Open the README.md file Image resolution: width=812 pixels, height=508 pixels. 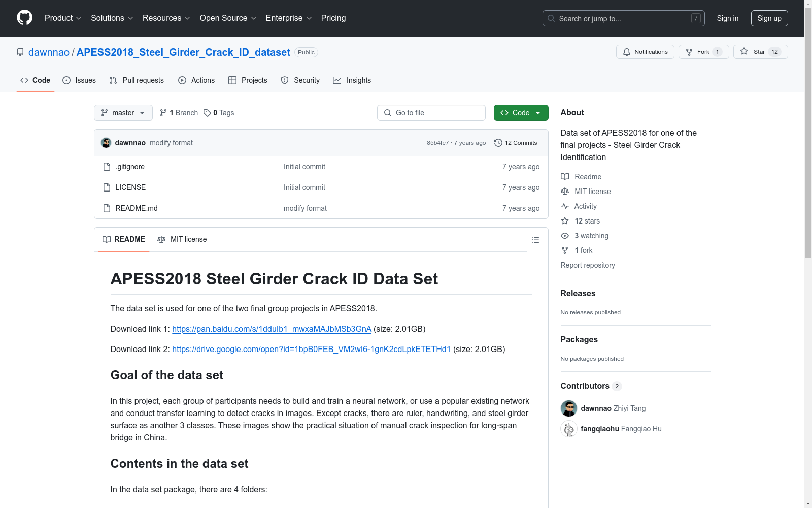click(137, 208)
